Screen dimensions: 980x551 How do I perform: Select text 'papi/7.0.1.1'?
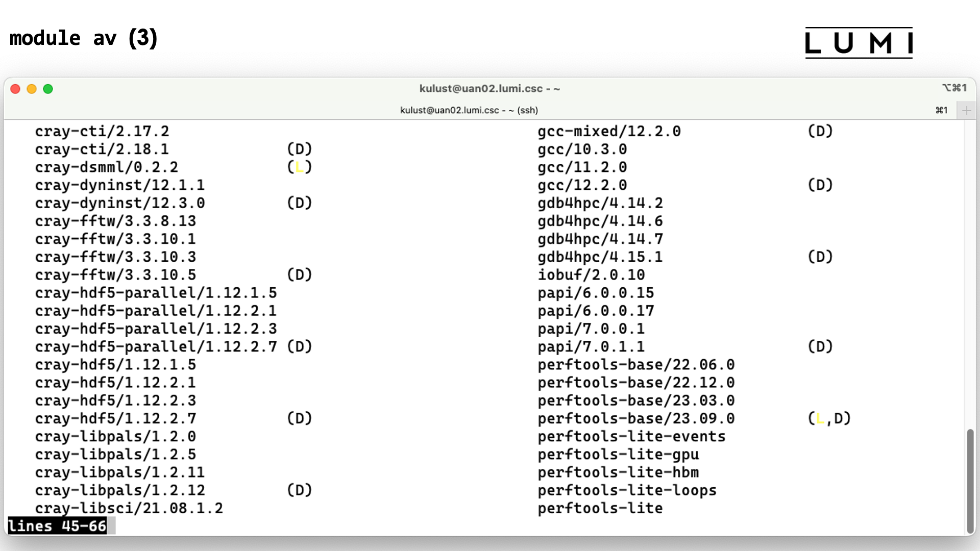[592, 347]
